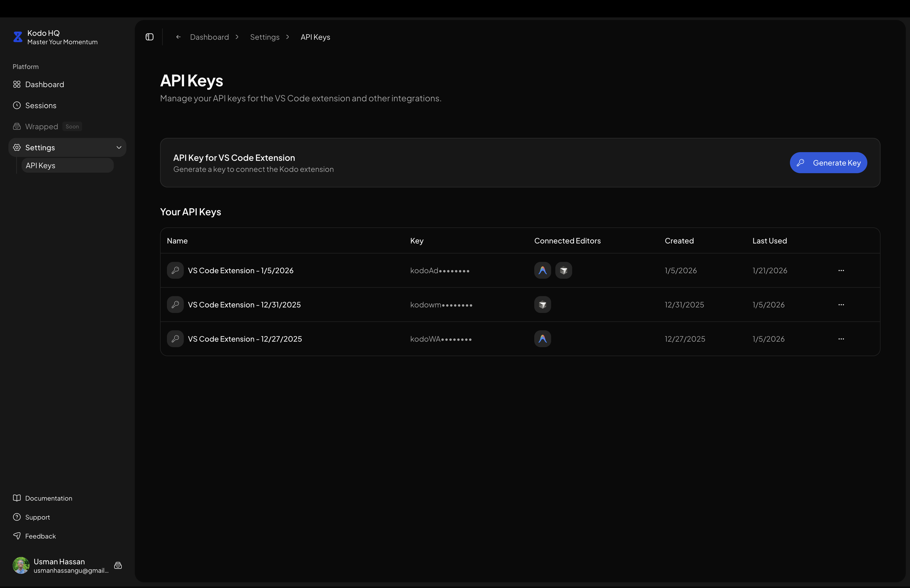Screen dimensions: 910x588
Task: Select API Keys sidebar sub-item
Action: (x=41, y=166)
